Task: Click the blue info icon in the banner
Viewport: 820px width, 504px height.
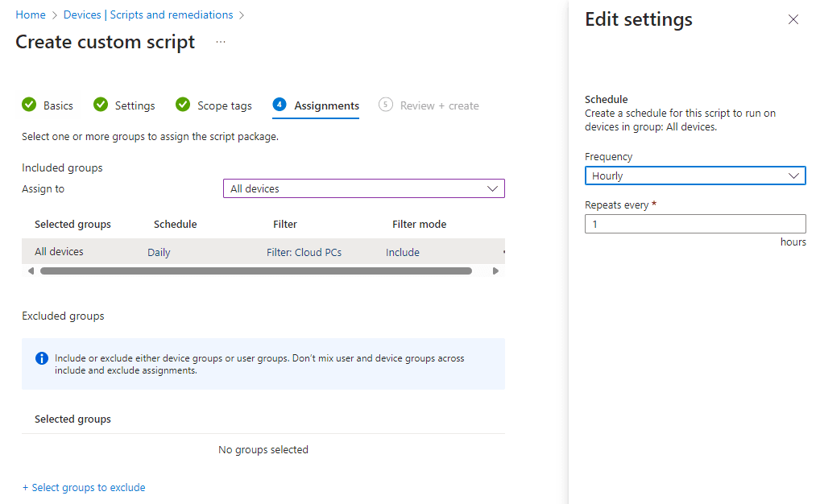Action: pyautogui.click(x=42, y=358)
